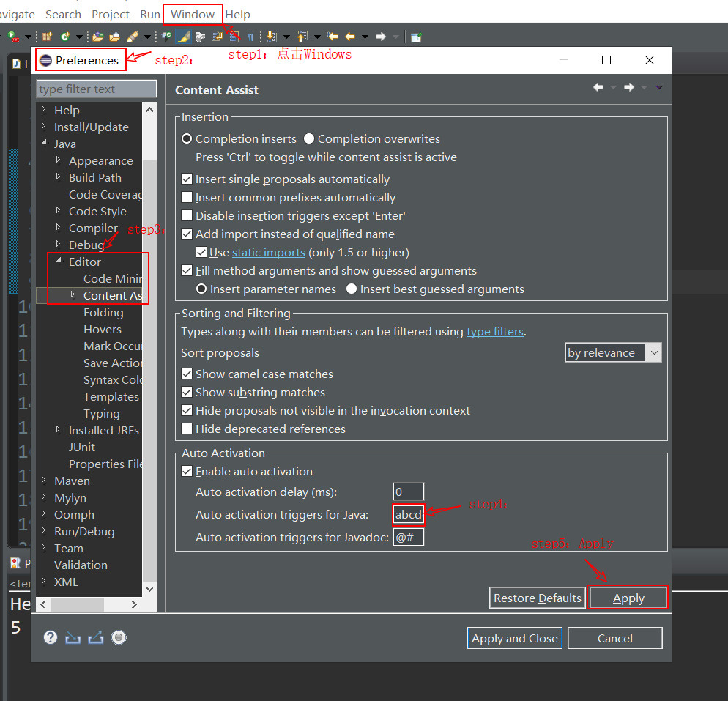Toggle the Word Wrap toolbar icon
This screenshot has width=728, height=701.
tap(217, 36)
